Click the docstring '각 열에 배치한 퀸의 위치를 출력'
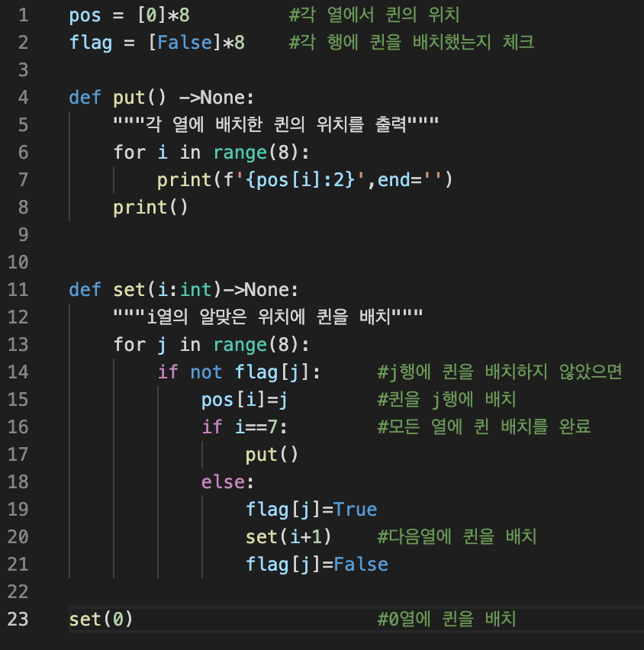This screenshot has height=650, width=644. pos(276,124)
